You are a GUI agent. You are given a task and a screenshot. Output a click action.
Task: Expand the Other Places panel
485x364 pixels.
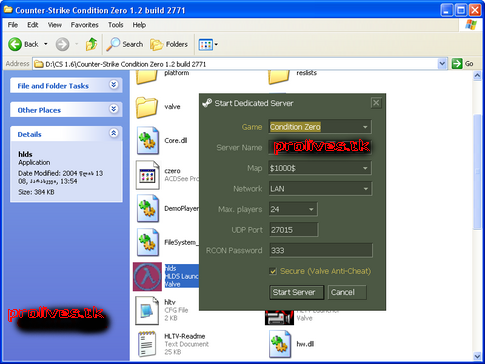(x=114, y=109)
